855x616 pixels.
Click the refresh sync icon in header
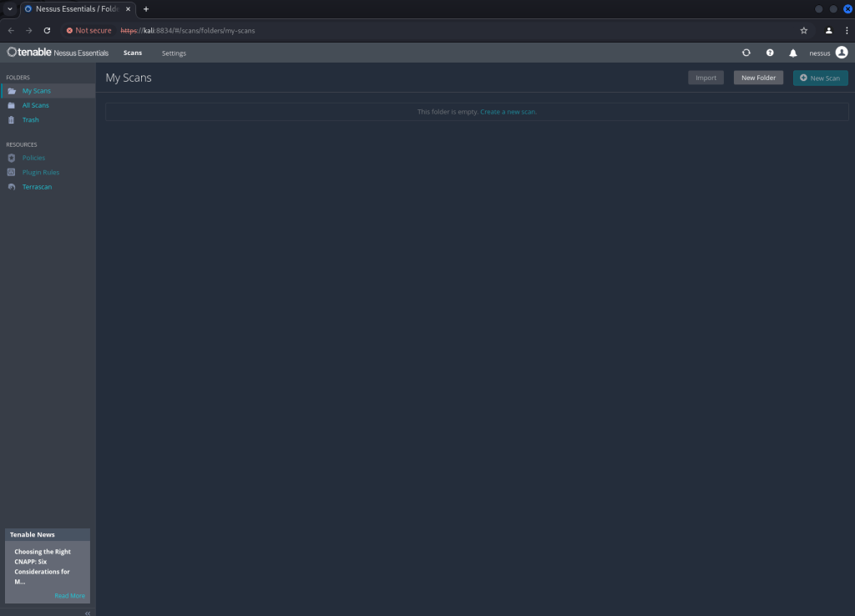[746, 53]
